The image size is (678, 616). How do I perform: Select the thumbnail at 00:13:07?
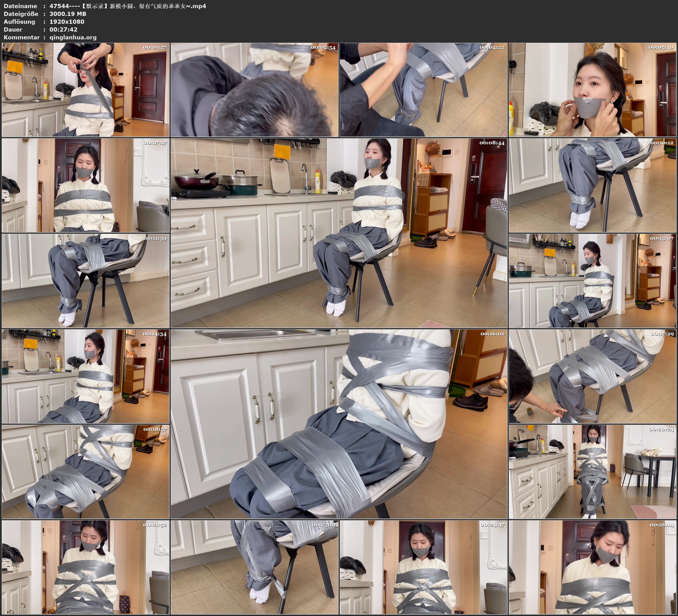(592, 281)
